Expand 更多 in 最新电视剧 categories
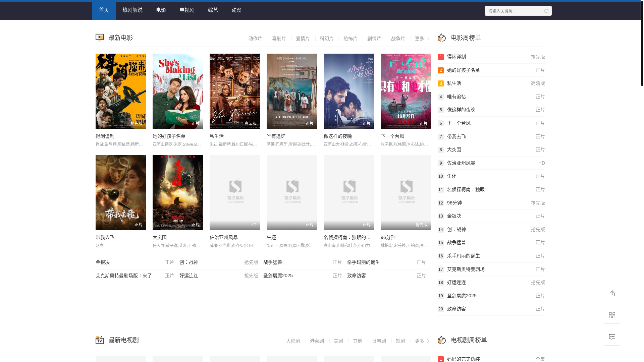 coord(422,341)
